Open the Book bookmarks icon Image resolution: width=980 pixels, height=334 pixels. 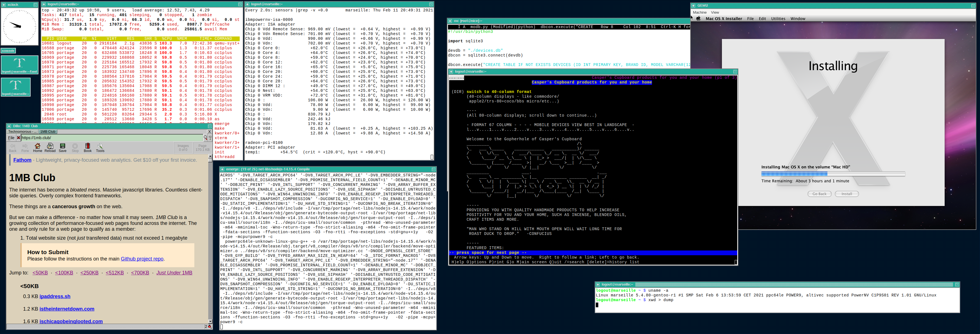pyautogui.click(x=87, y=146)
